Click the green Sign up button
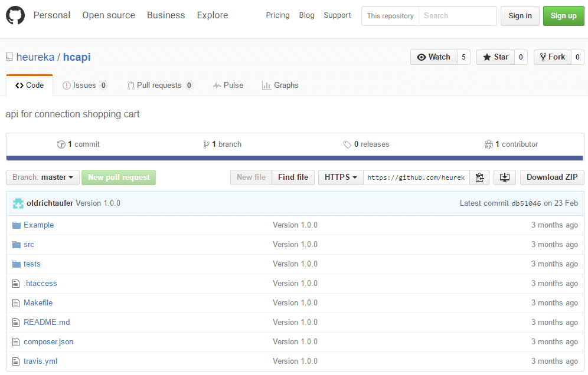Screen dimensions: 588x375 (564, 16)
